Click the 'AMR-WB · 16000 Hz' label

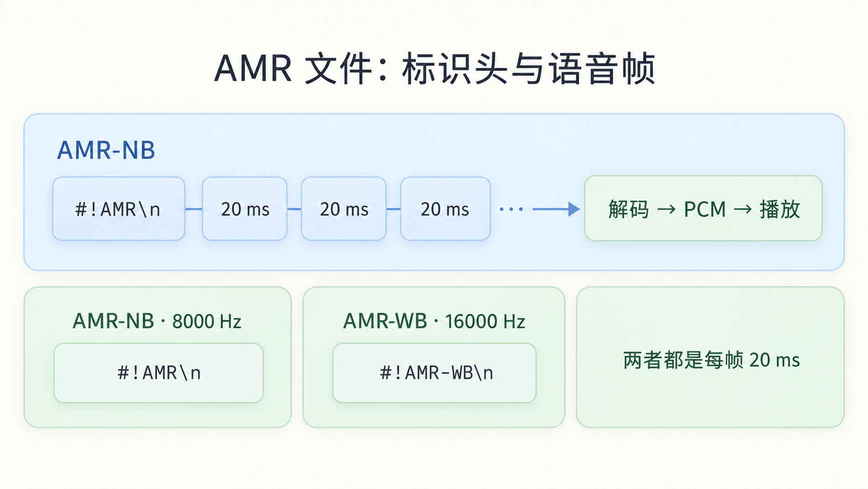click(434, 321)
